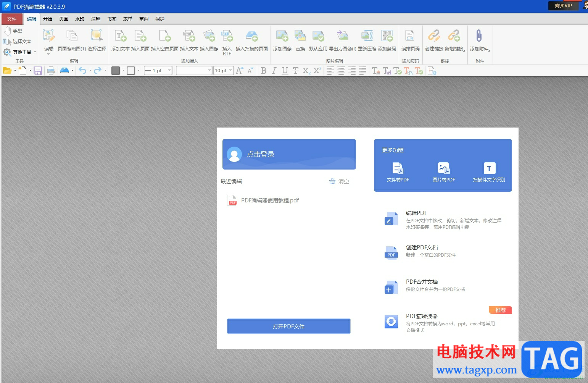The image size is (588, 383).
Task: Switch to the 开始 tab
Action: (48, 19)
